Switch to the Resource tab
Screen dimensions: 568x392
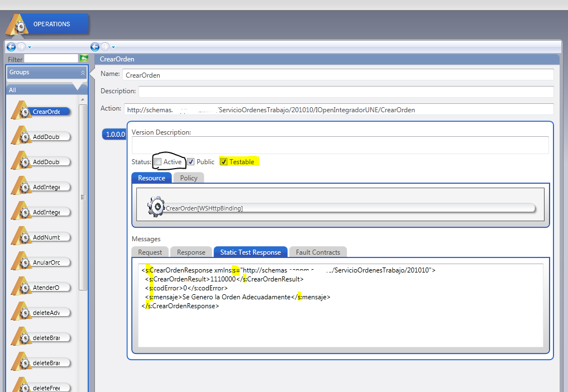coord(151,178)
